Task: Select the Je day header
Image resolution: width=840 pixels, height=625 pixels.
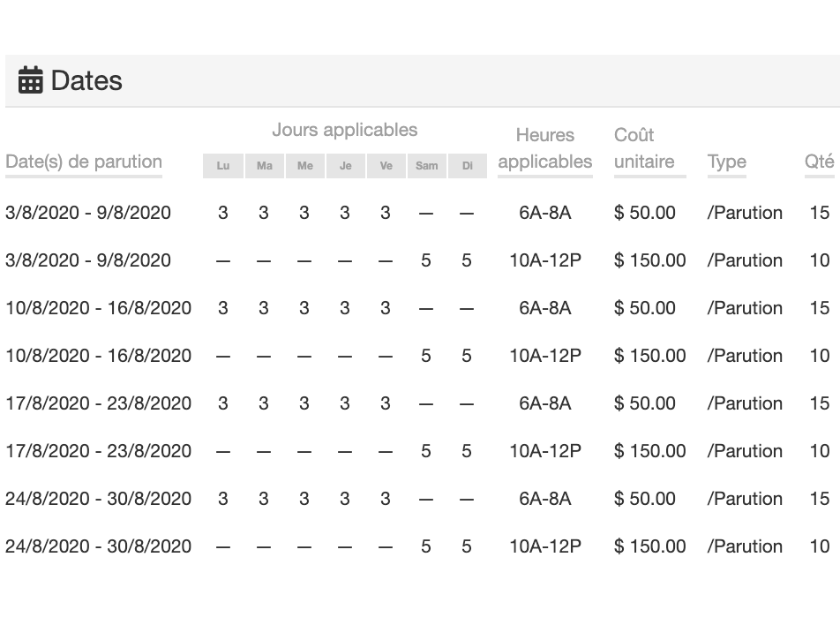Action: pos(345,166)
